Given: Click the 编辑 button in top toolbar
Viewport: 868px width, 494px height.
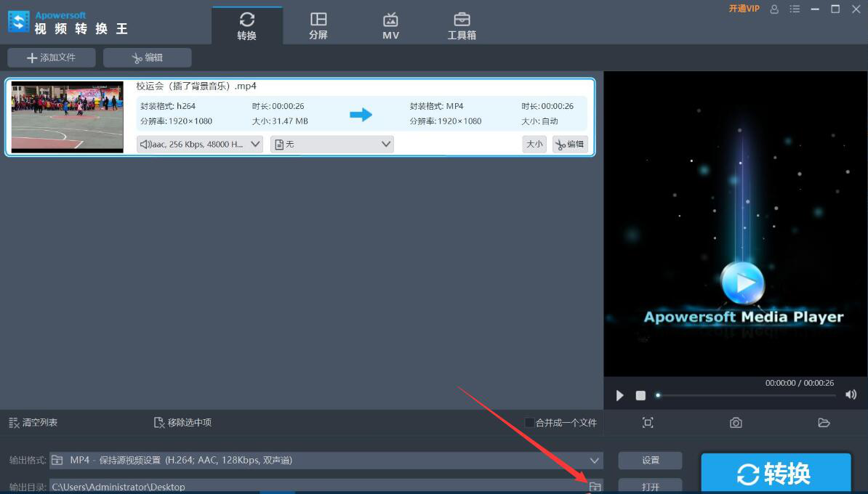Looking at the screenshot, I should click(x=148, y=57).
